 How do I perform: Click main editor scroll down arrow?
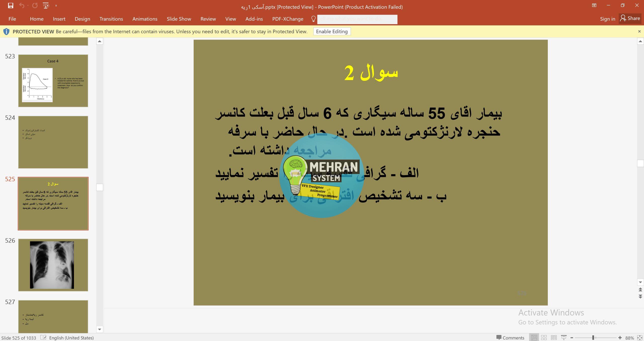[x=640, y=282]
